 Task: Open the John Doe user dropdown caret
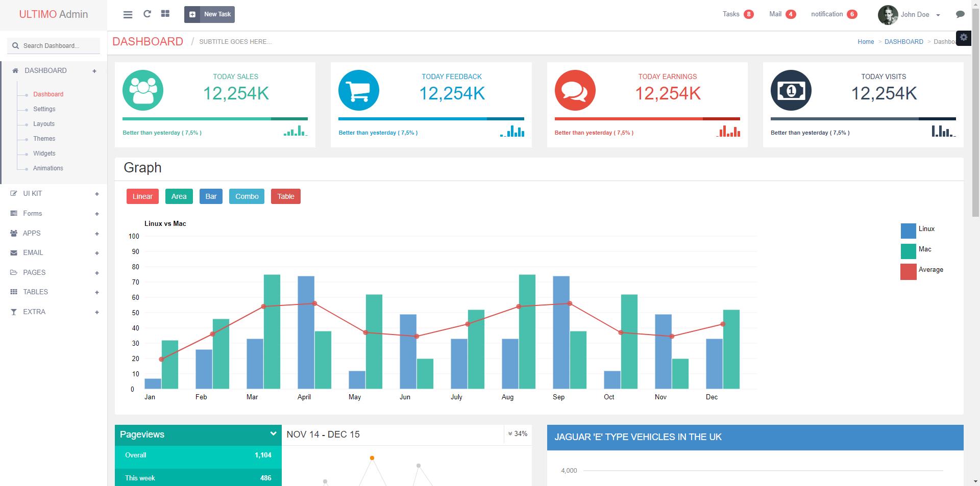938,15
